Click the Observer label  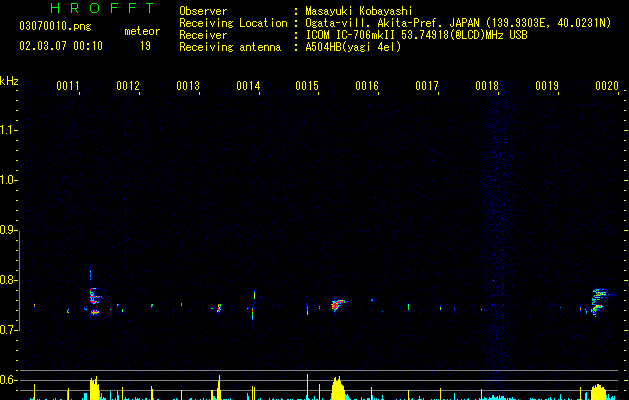pos(203,11)
